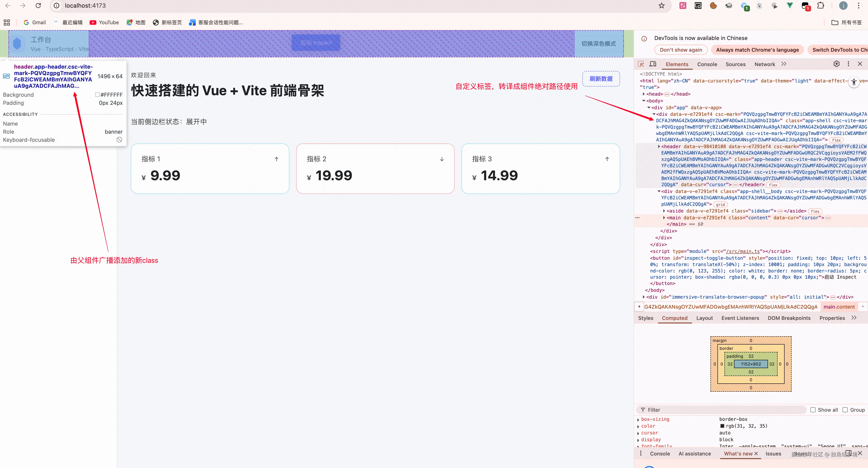Click the Don't show again button

pos(681,50)
